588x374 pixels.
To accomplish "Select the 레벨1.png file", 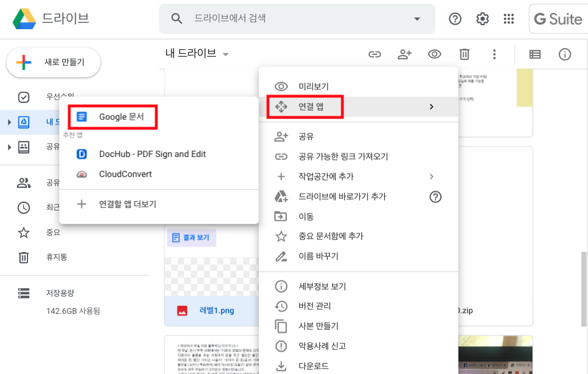I will (x=217, y=310).
